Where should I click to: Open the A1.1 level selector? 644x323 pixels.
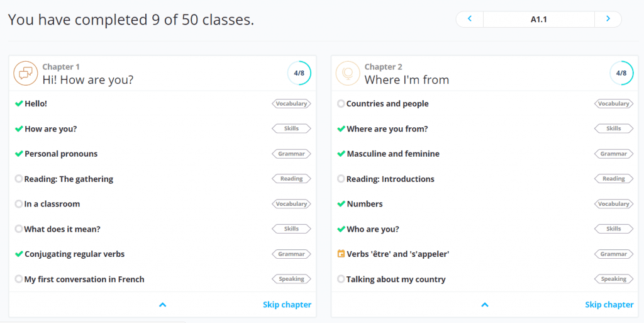(x=539, y=19)
